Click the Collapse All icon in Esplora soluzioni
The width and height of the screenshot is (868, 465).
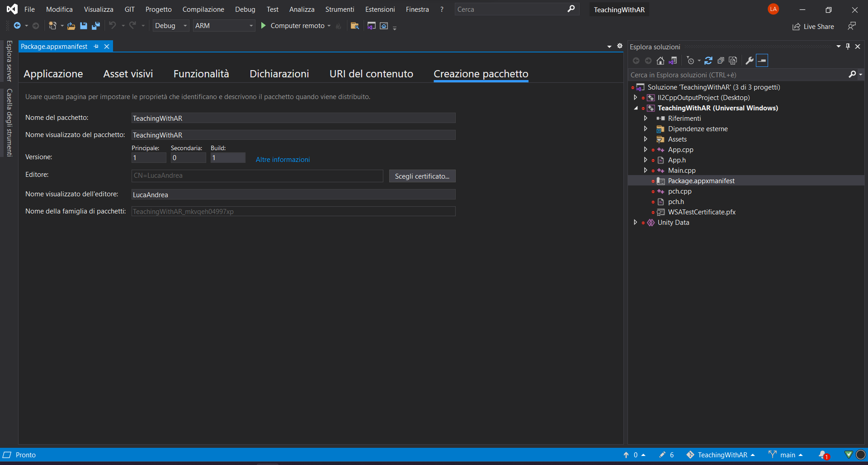[x=721, y=61]
